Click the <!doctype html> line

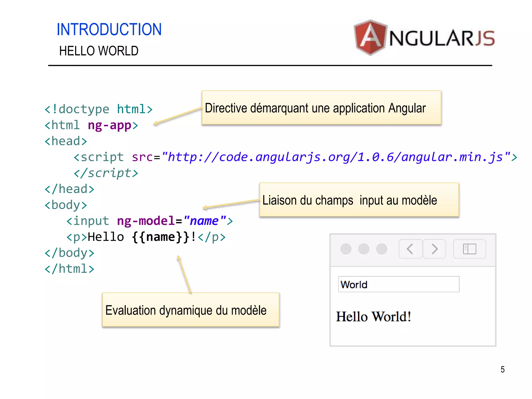[99, 109]
